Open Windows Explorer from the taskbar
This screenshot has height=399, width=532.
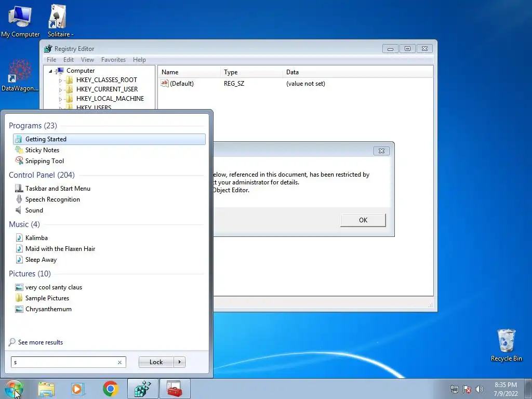(x=46, y=389)
